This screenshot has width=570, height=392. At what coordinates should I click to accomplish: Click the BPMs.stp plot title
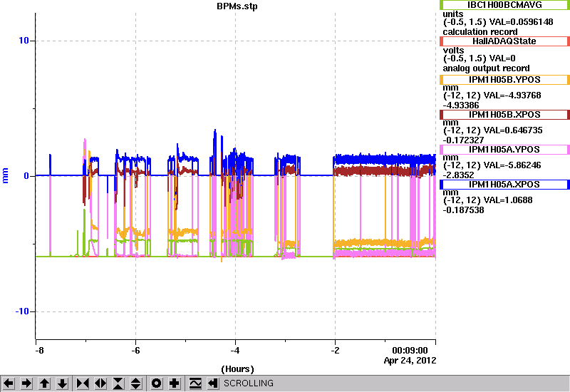click(x=237, y=6)
